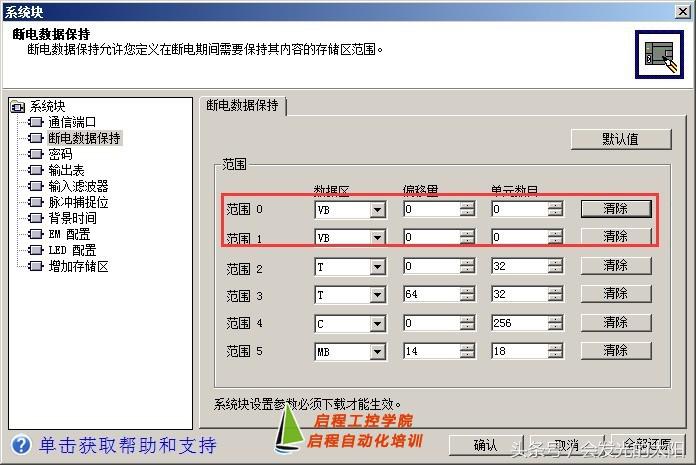
Task: Select the 系统块 root node label
Action: [47, 106]
